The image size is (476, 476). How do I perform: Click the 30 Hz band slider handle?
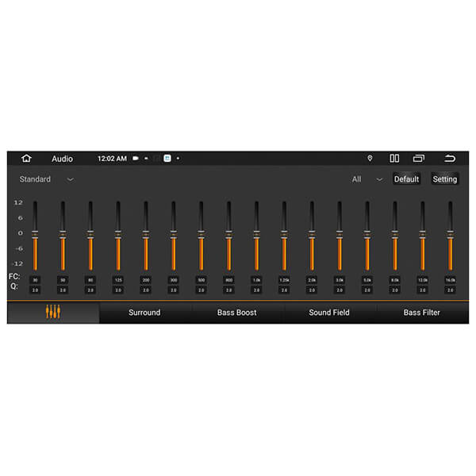click(x=35, y=233)
